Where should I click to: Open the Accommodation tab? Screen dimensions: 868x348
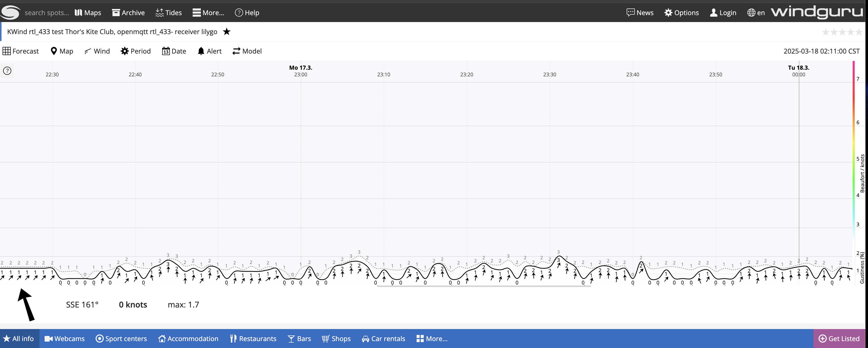(x=188, y=339)
